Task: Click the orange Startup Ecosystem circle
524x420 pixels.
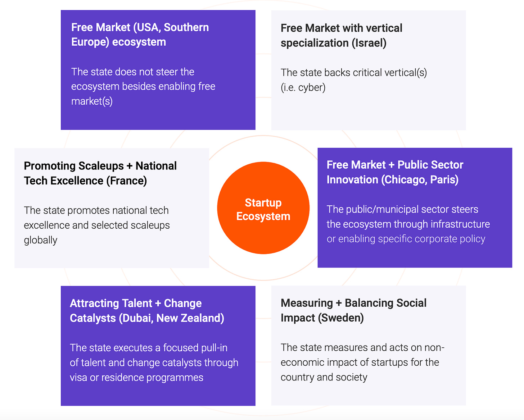Action: click(263, 209)
